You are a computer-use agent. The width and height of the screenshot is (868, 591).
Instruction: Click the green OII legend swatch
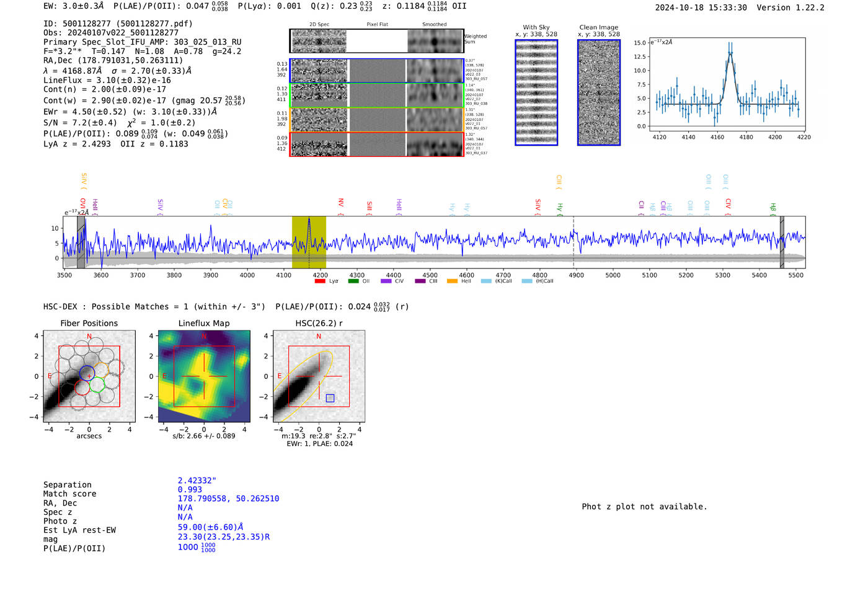[353, 281]
